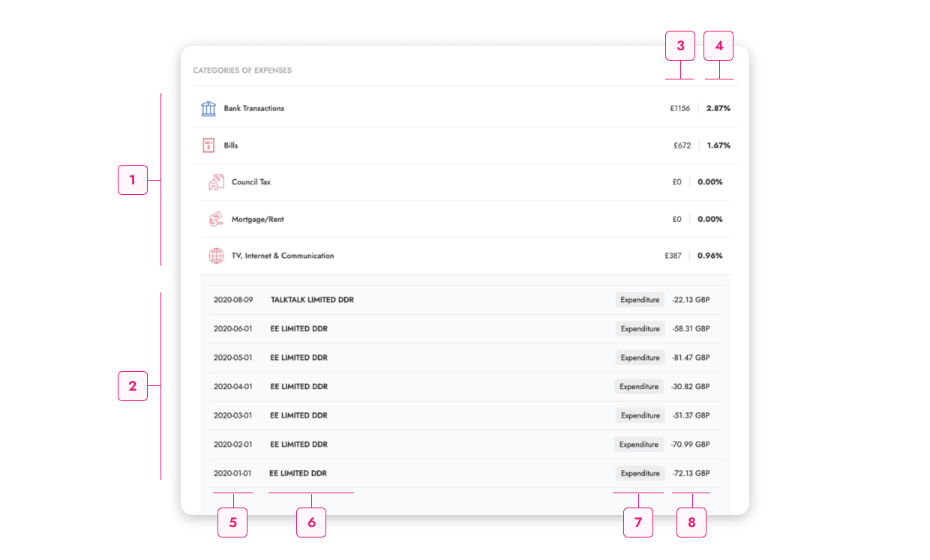Click Expenditure tag on 2020-06-01 transaction
This screenshot has height=560, width=930.
coord(640,329)
